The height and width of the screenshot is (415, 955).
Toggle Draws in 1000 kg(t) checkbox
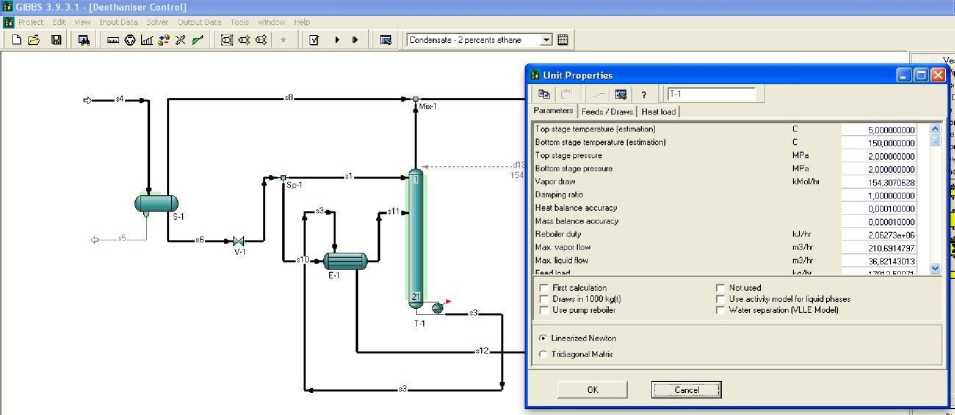544,299
